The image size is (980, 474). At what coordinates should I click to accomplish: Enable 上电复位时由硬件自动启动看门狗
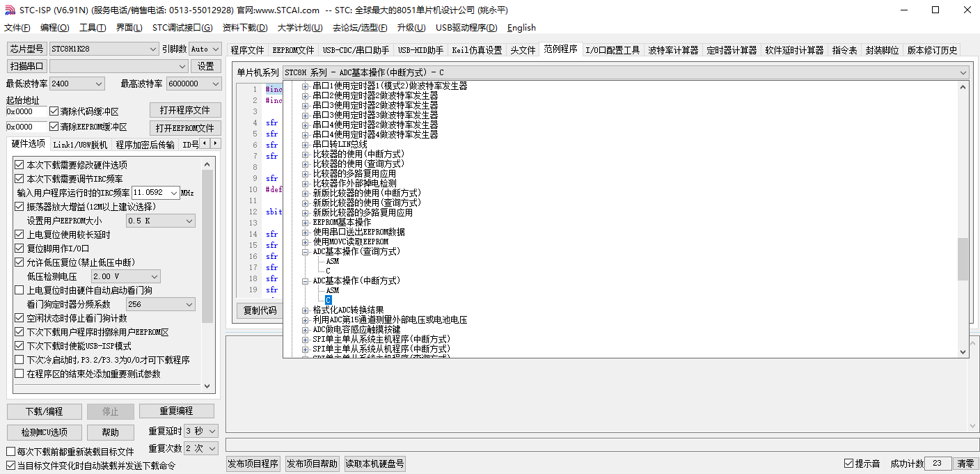(19, 290)
